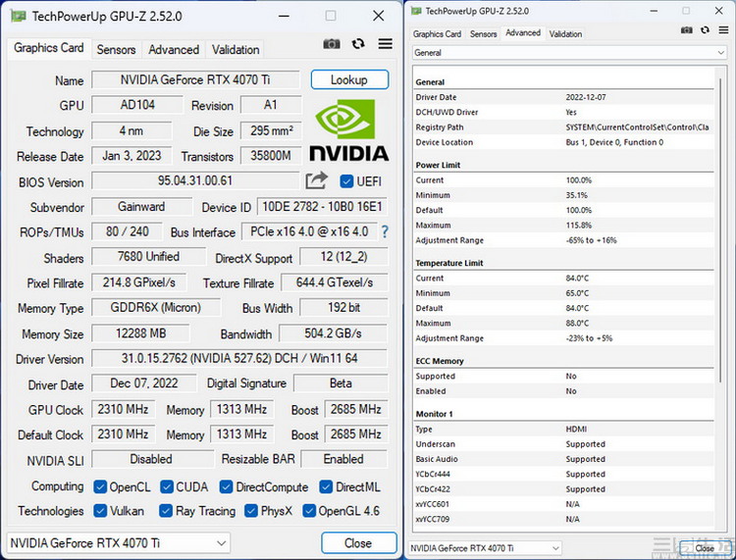Toggle the Vulkan checkbox
The width and height of the screenshot is (736, 560).
(100, 511)
